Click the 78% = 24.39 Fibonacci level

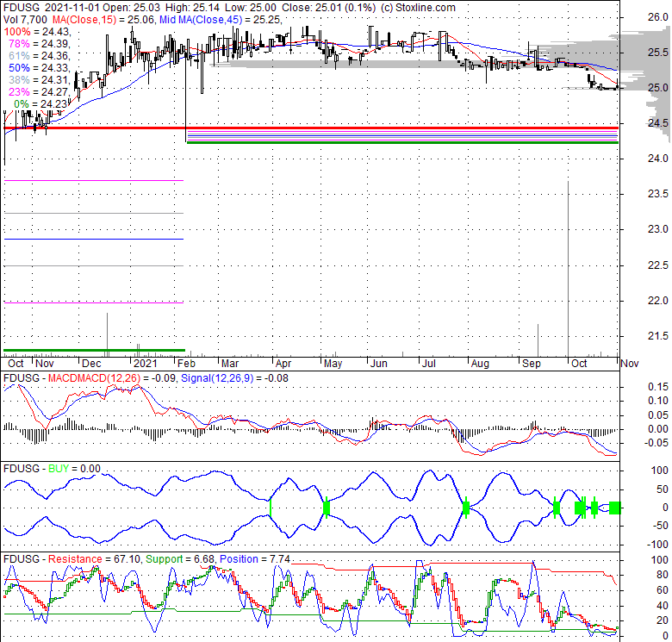(x=41, y=44)
